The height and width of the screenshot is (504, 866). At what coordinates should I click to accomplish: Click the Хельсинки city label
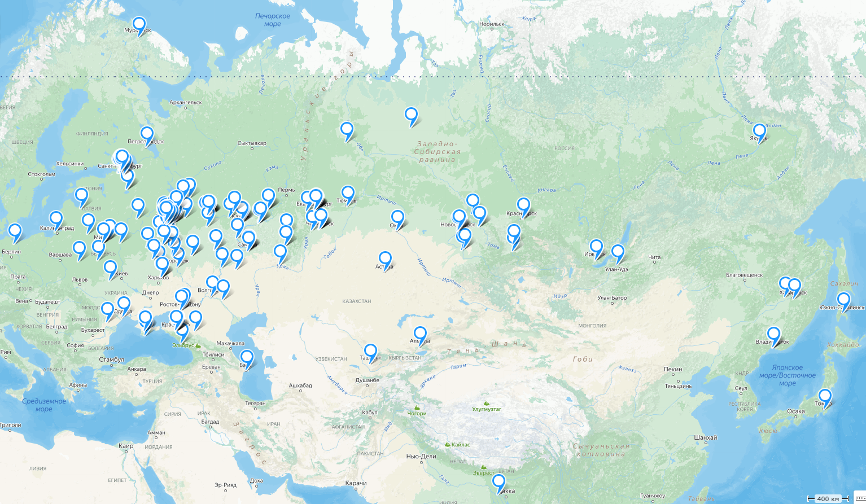(x=70, y=164)
